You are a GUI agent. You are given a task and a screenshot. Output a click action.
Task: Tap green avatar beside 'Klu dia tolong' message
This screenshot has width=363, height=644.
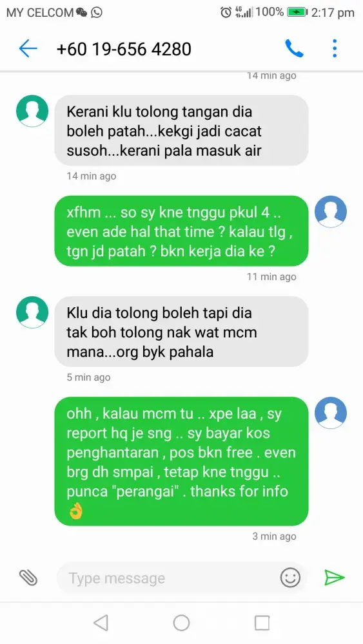(x=32, y=312)
